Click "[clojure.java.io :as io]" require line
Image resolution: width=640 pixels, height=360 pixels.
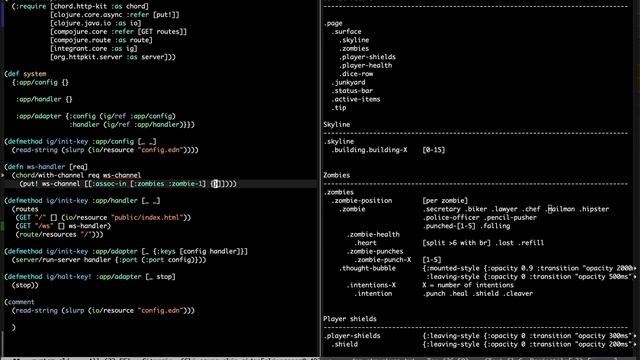point(96,23)
